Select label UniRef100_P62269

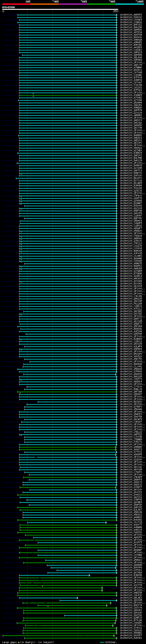pos(131,304)
